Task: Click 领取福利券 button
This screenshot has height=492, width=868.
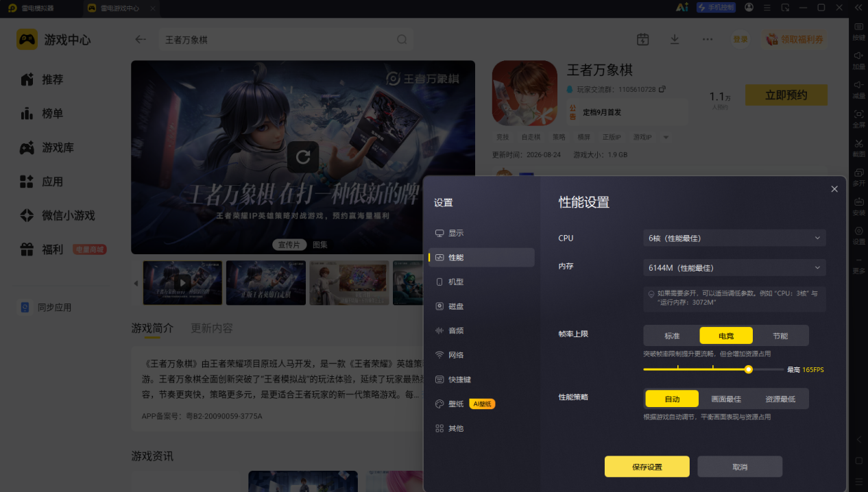Action: click(x=795, y=40)
